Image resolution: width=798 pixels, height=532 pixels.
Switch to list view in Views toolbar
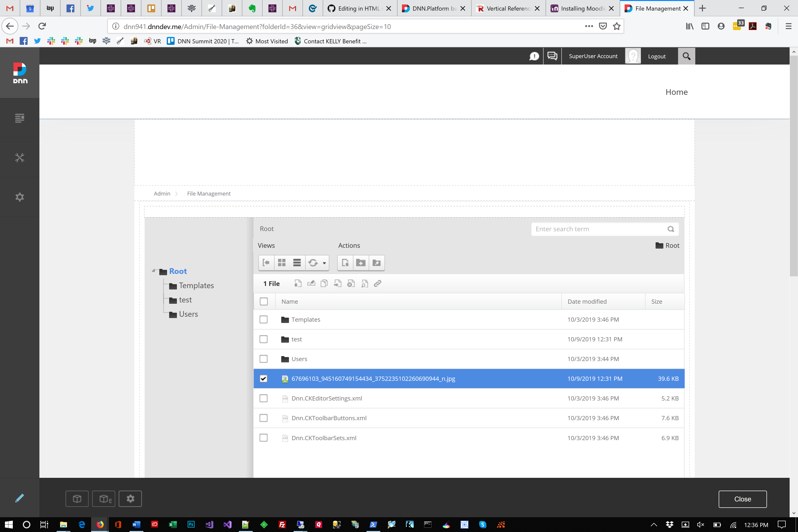click(x=297, y=263)
